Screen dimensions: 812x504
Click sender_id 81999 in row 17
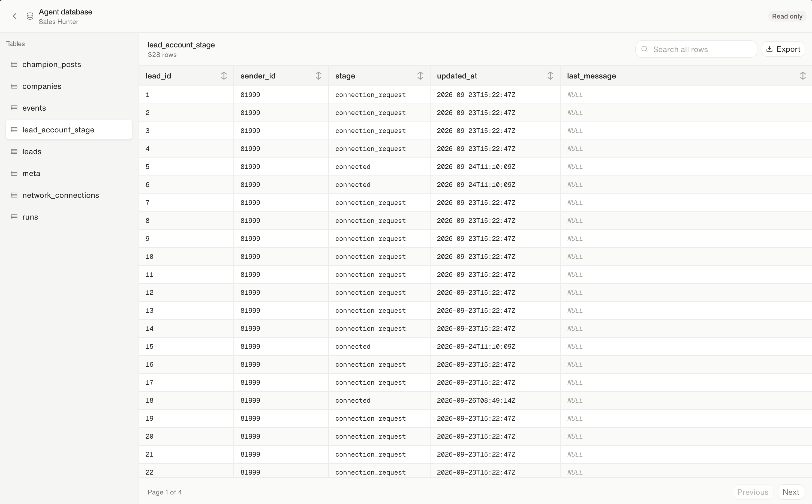[x=250, y=382]
